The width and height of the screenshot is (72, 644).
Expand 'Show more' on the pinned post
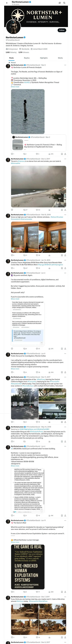coord(15,87)
